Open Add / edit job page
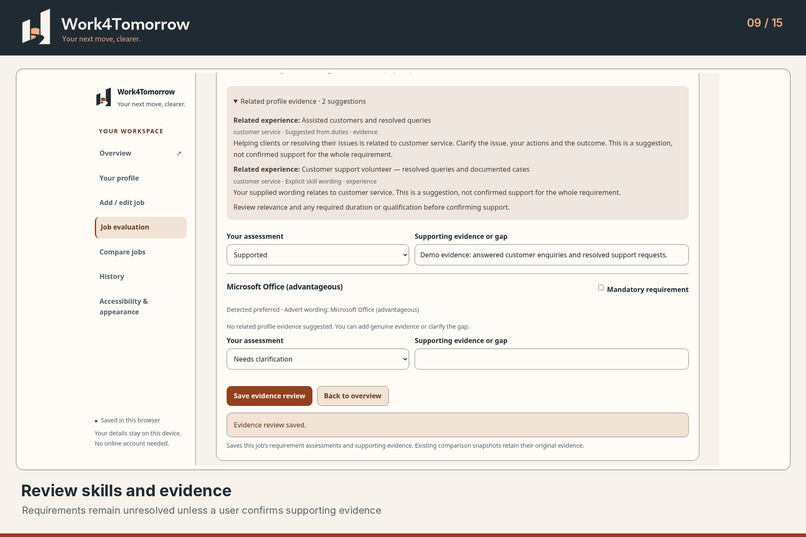Image resolution: width=806 pixels, height=537 pixels. point(140,202)
